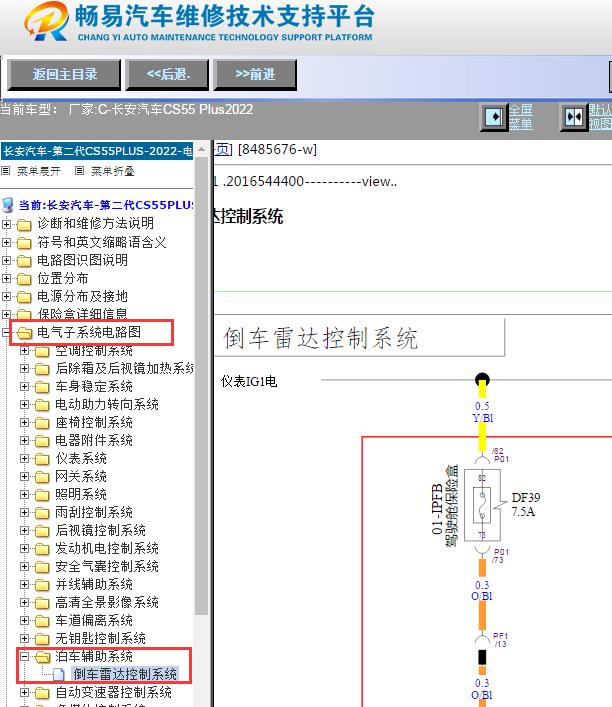The image size is (612, 707).
Task: Click the 返回主目录 button
Action: [x=64, y=74]
